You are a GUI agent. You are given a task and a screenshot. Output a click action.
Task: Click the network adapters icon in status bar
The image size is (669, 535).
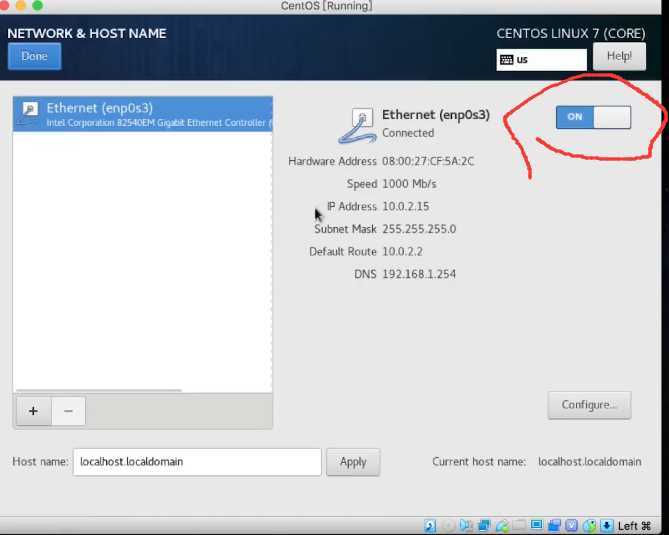pyautogui.click(x=485, y=526)
